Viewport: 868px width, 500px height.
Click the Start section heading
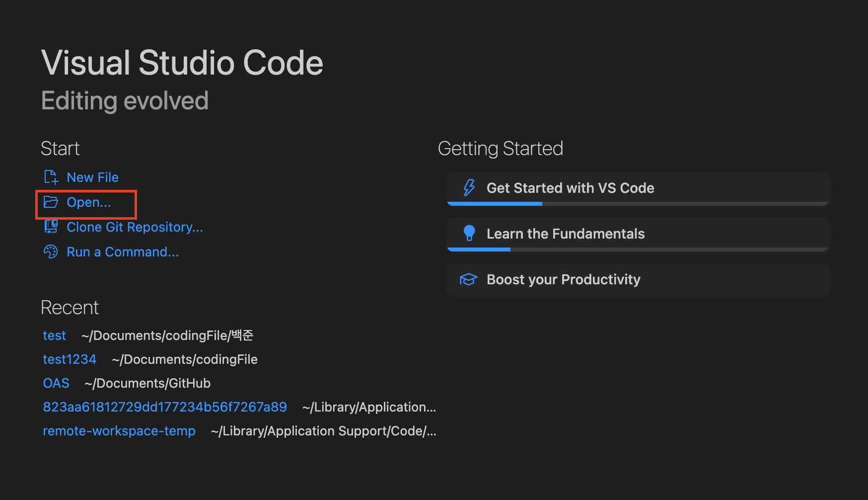60,149
